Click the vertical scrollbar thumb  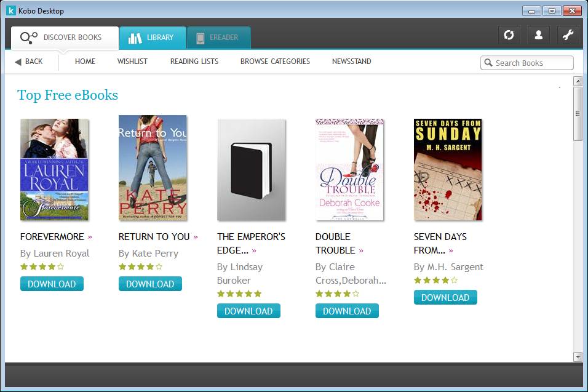[578, 114]
